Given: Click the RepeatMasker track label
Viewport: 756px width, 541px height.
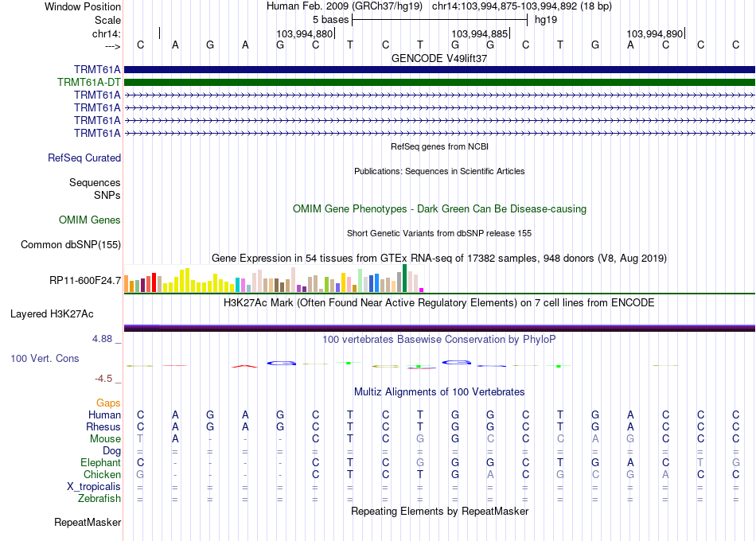Looking at the screenshot, I should click(x=88, y=522).
